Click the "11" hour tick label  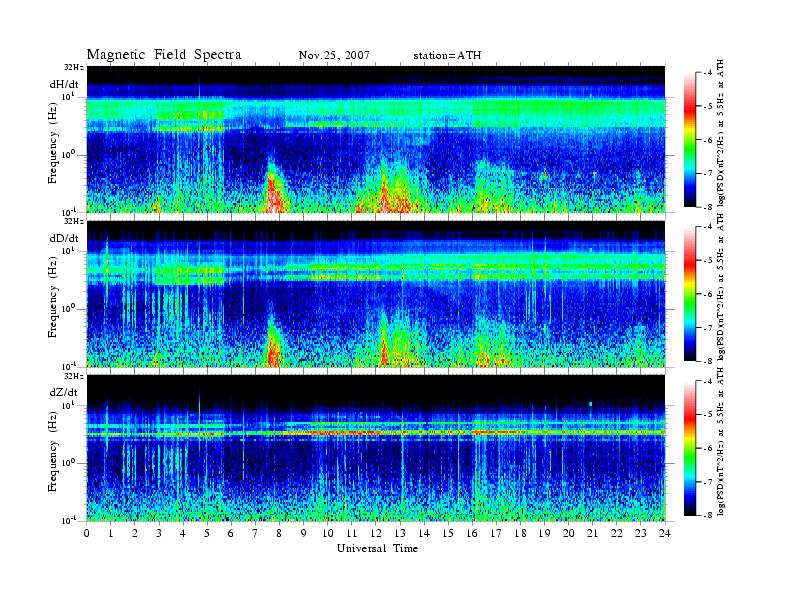point(352,534)
